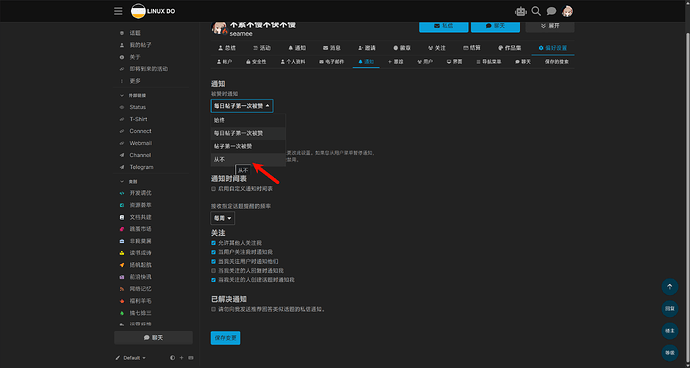Open the search magnifier icon
690x368 pixels.
pyautogui.click(x=536, y=11)
